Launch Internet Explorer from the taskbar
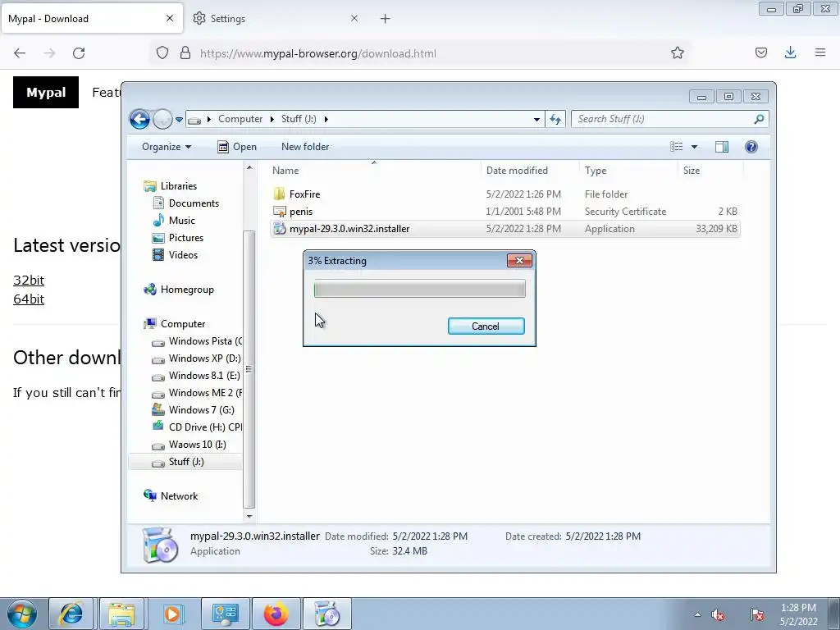The height and width of the screenshot is (630, 840). pos(71,614)
